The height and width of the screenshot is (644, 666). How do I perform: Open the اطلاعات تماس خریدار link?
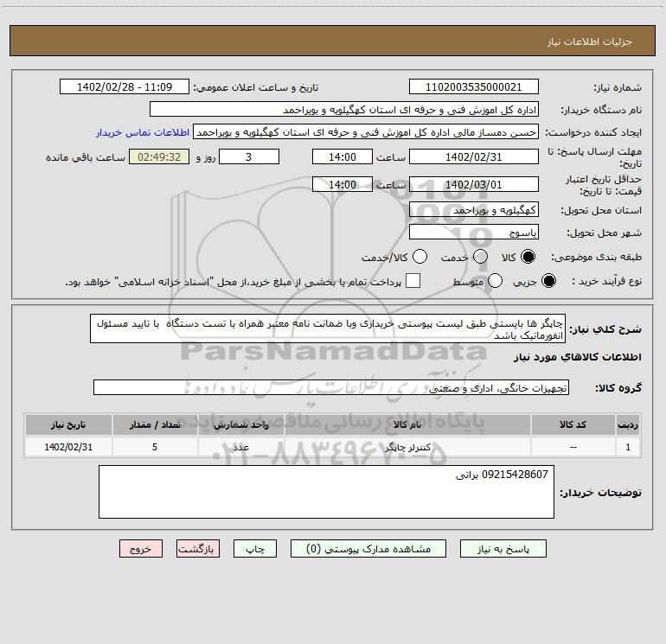[x=143, y=132]
